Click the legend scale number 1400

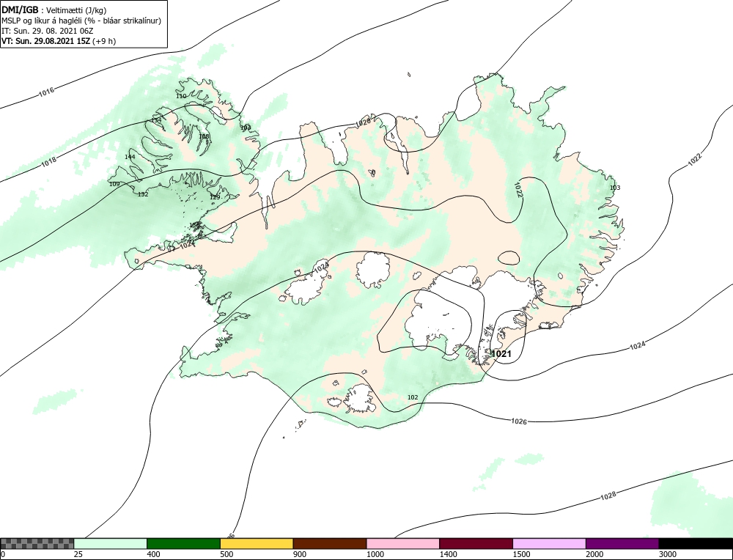[449, 554]
